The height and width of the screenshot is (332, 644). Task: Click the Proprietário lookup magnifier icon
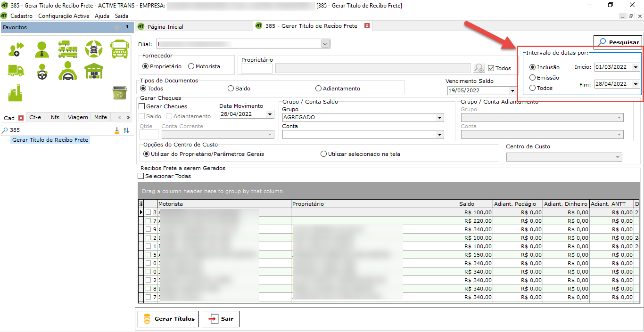pyautogui.click(x=479, y=68)
